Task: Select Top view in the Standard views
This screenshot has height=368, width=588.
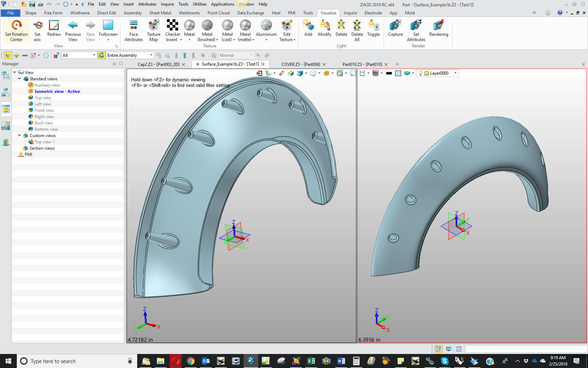Action: coord(43,98)
